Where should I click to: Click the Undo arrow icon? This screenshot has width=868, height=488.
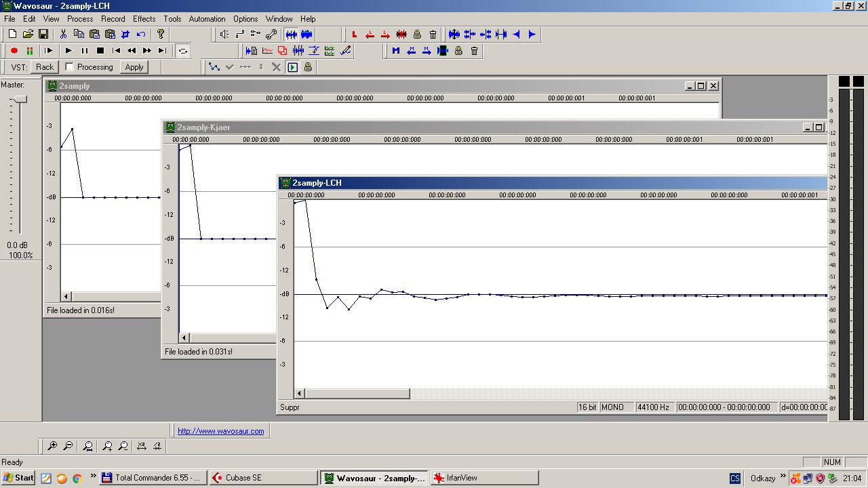pos(141,35)
